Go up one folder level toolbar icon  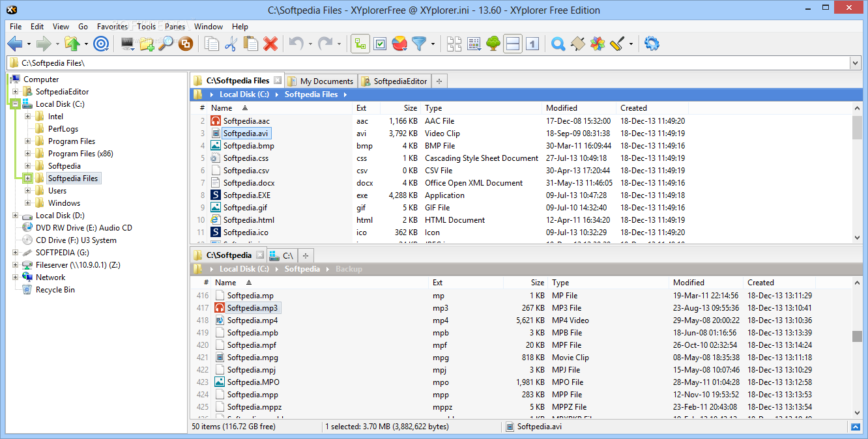(x=72, y=44)
